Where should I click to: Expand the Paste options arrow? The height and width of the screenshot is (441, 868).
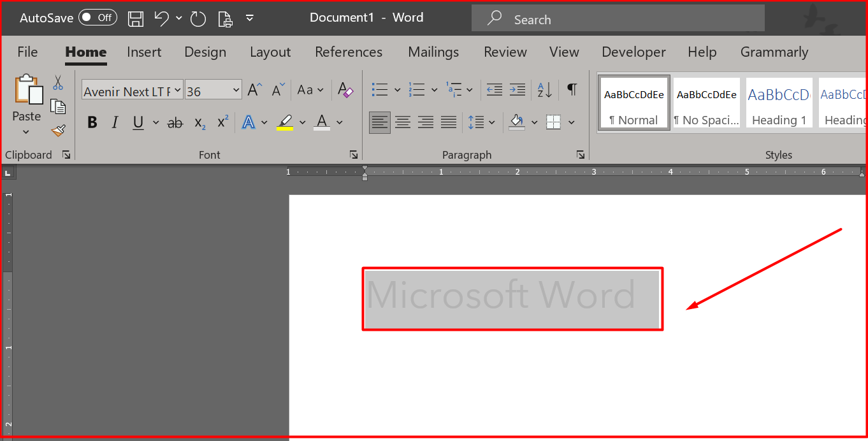click(x=26, y=132)
